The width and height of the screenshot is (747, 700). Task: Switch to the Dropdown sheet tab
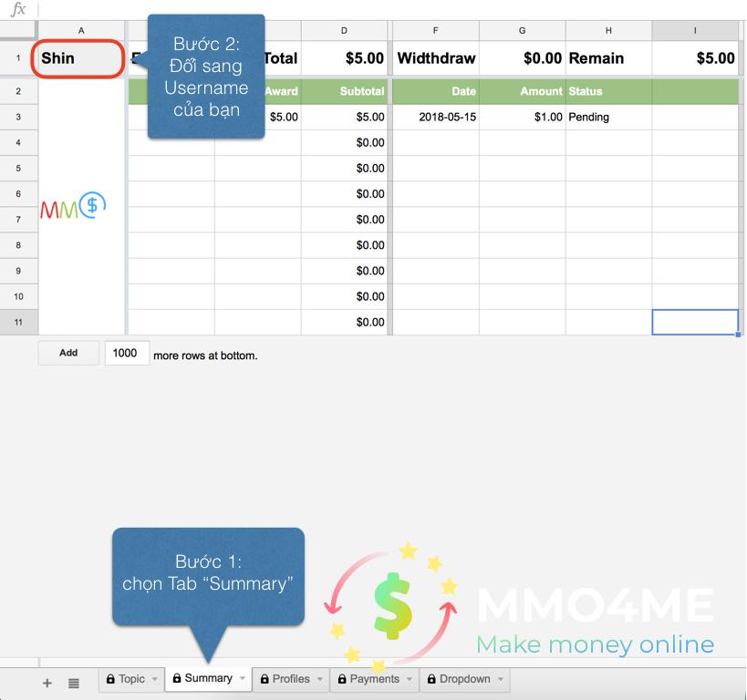[464, 679]
